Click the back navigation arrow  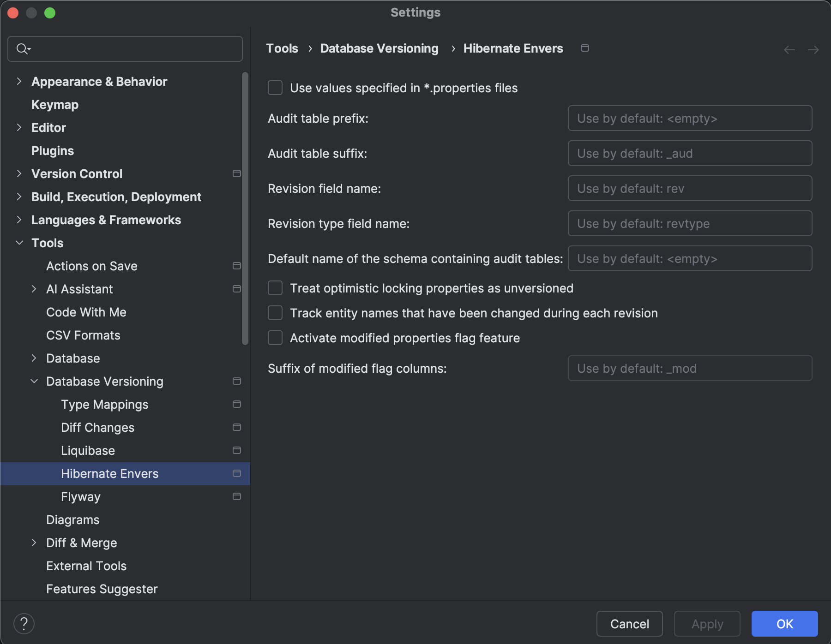coord(789,50)
